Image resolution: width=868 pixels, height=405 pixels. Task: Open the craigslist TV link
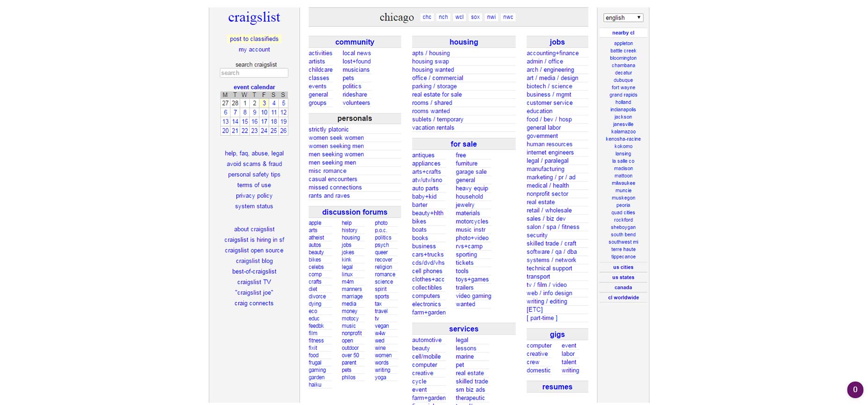[254, 282]
